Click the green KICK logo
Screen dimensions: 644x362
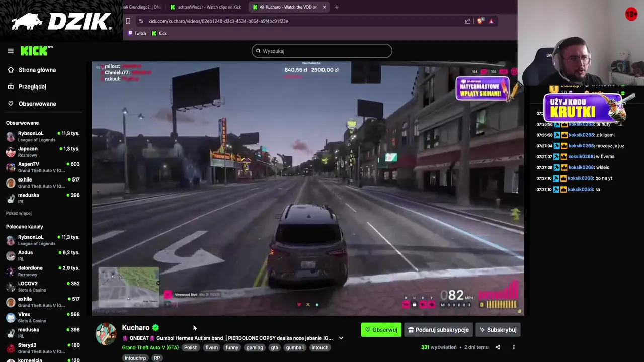(36, 51)
